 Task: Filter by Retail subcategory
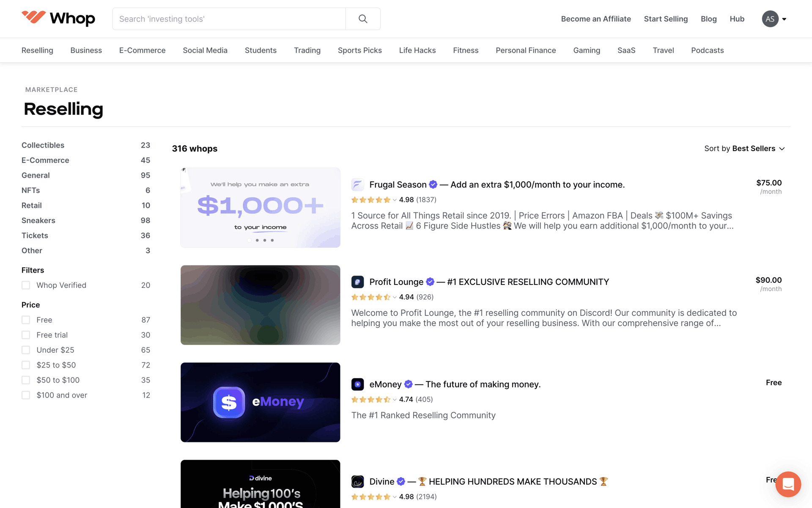(86, 205)
